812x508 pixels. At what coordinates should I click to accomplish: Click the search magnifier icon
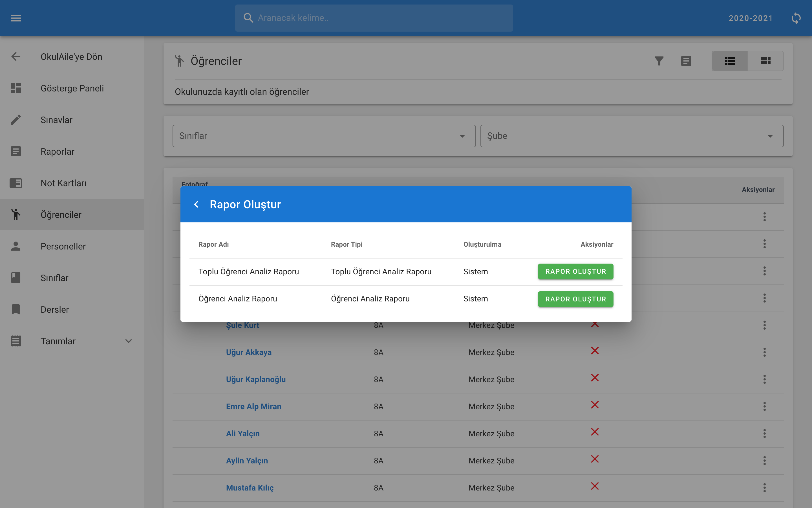(x=248, y=18)
